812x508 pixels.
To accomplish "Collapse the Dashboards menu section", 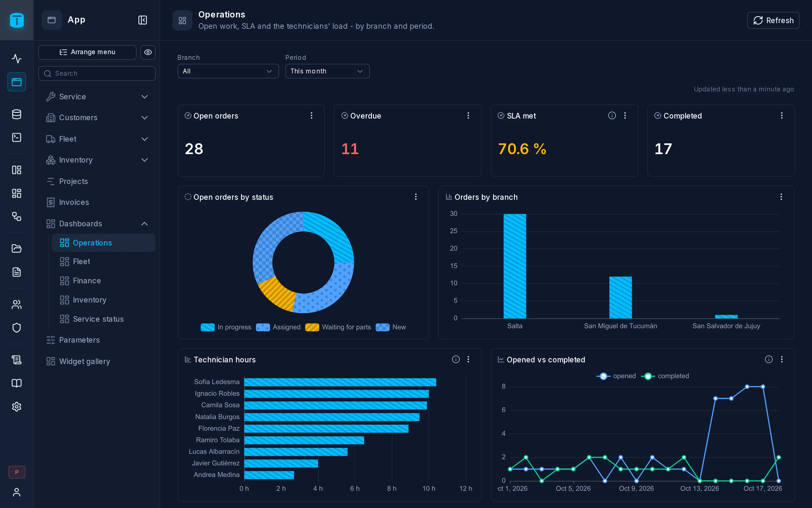I will coord(97,224).
